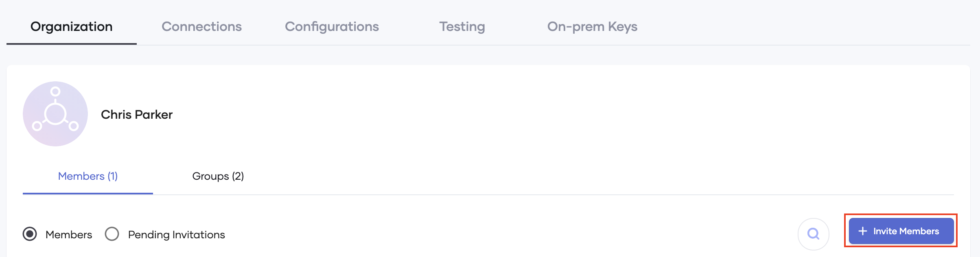Click the top node circle in the avatar

(x=55, y=91)
